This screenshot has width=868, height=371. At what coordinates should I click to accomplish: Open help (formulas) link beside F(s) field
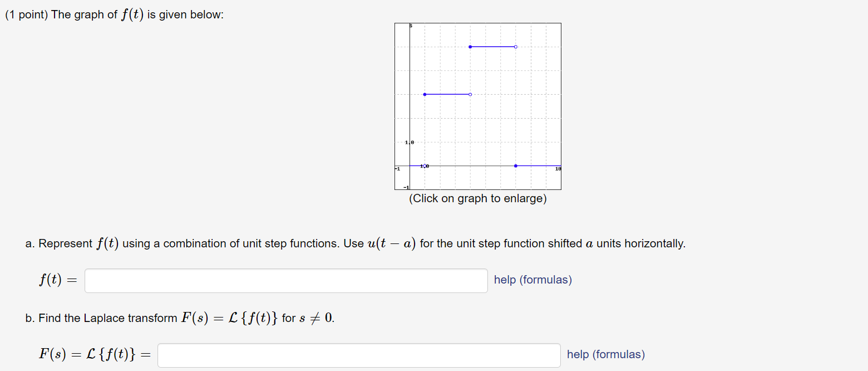click(x=605, y=354)
